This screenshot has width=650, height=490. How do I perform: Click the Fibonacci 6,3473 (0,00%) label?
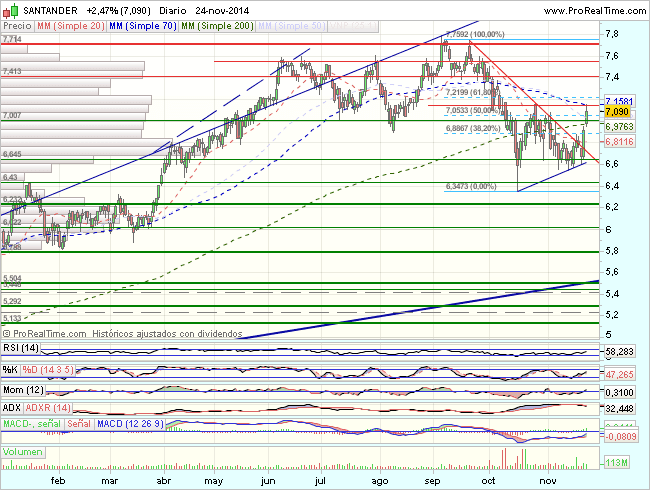pos(471,187)
